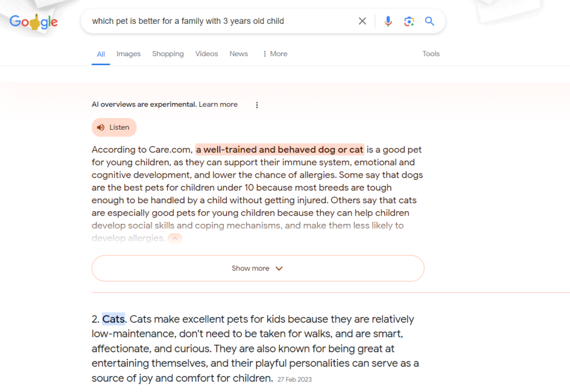The image size is (570, 392).
Task: Select the All results tab
Action: (101, 54)
